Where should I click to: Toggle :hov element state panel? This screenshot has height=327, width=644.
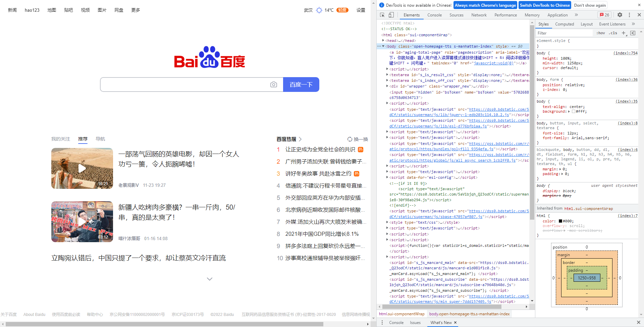[600, 33]
